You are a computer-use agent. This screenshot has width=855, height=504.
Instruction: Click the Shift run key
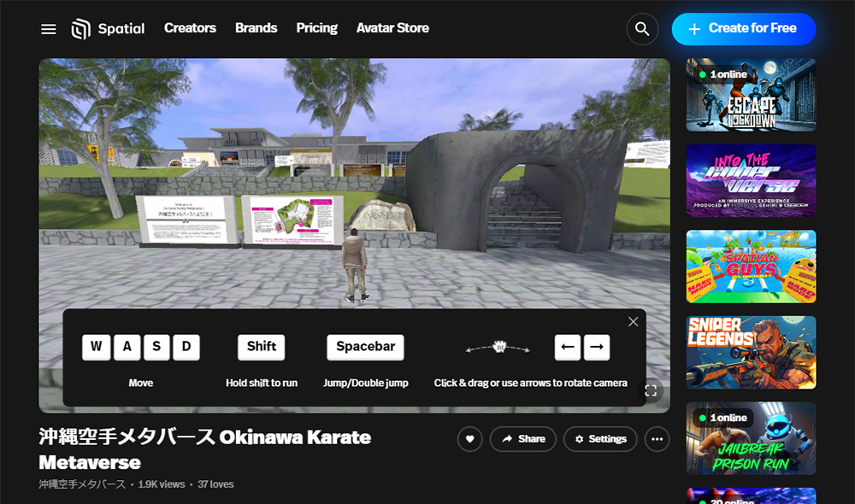pos(261,347)
